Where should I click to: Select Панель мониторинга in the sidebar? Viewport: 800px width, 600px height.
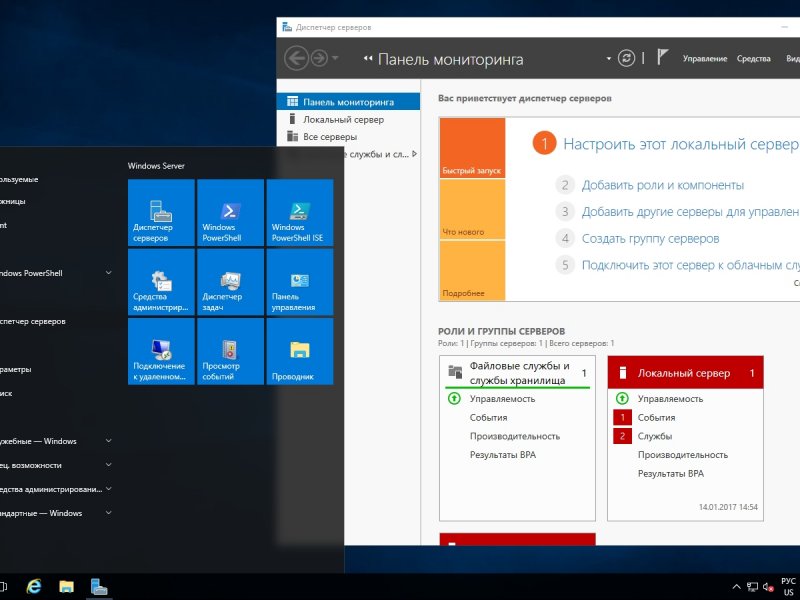coord(348,102)
